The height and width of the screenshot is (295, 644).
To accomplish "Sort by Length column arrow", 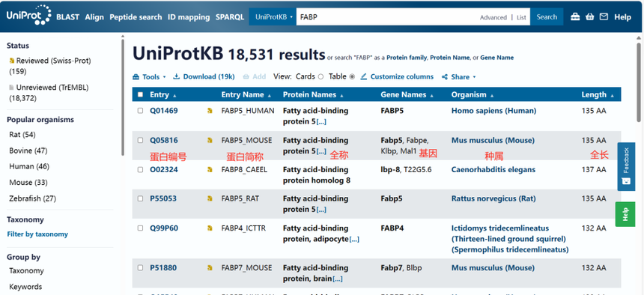I will pyautogui.click(x=613, y=96).
